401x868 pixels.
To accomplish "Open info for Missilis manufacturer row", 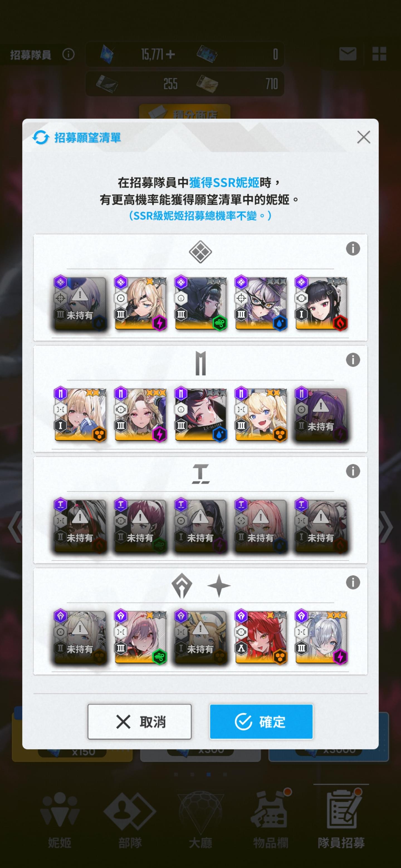I will click(353, 360).
